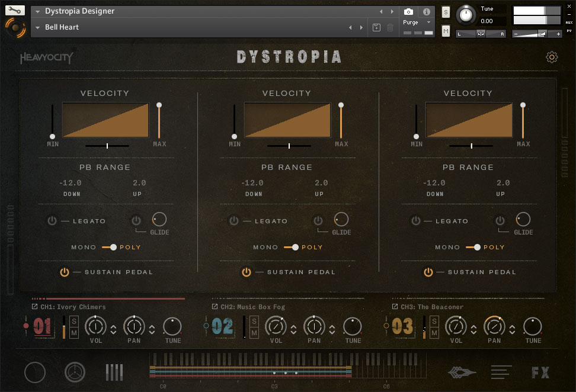The image size is (576, 392).
Task: Toggle Sustain Pedal in the middle channel
Action: pyautogui.click(x=247, y=272)
